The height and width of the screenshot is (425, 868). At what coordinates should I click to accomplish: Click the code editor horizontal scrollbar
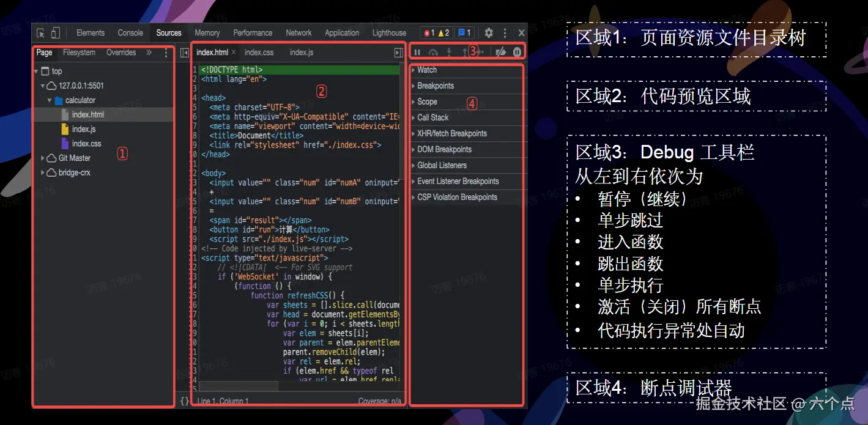[x=239, y=386]
